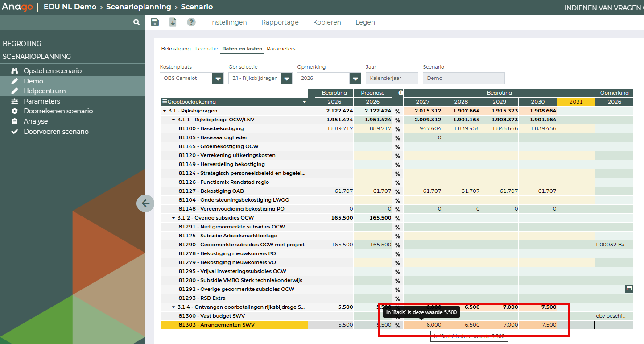
Task: Click the 2027 cell of Arrangementen SWV
Action: click(422, 325)
